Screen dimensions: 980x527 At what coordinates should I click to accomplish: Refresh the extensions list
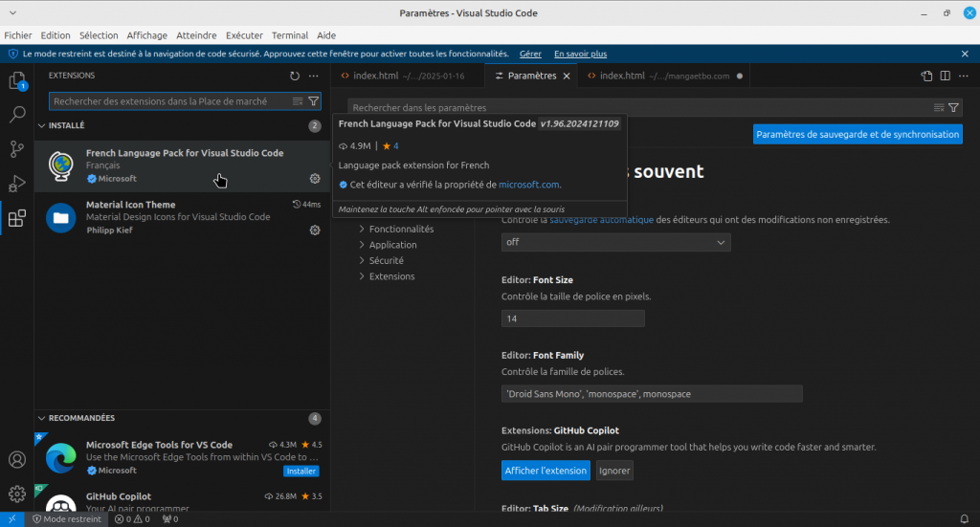[x=295, y=76]
